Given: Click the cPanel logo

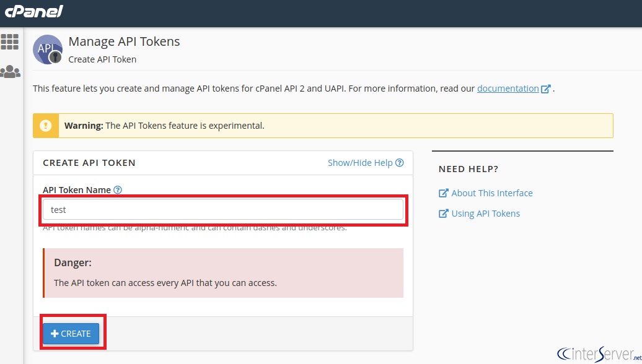Looking at the screenshot, I should 34,11.
